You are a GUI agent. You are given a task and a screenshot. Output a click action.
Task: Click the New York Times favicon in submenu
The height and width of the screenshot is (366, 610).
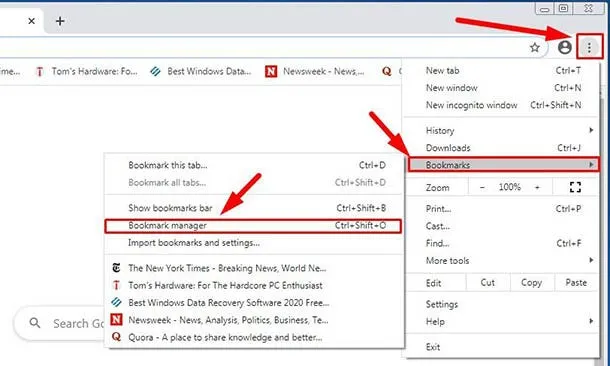(116, 268)
